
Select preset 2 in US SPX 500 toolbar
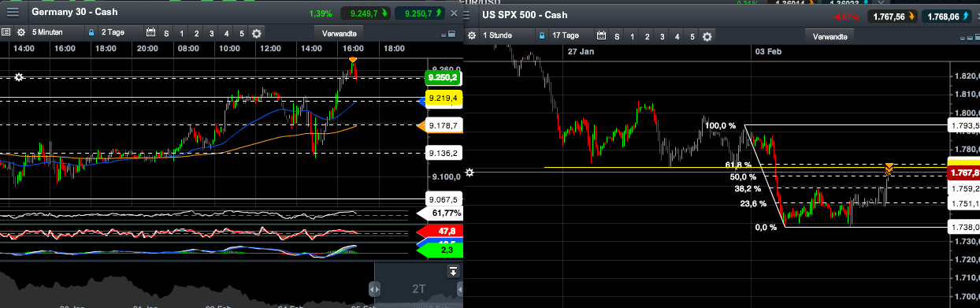647,36
